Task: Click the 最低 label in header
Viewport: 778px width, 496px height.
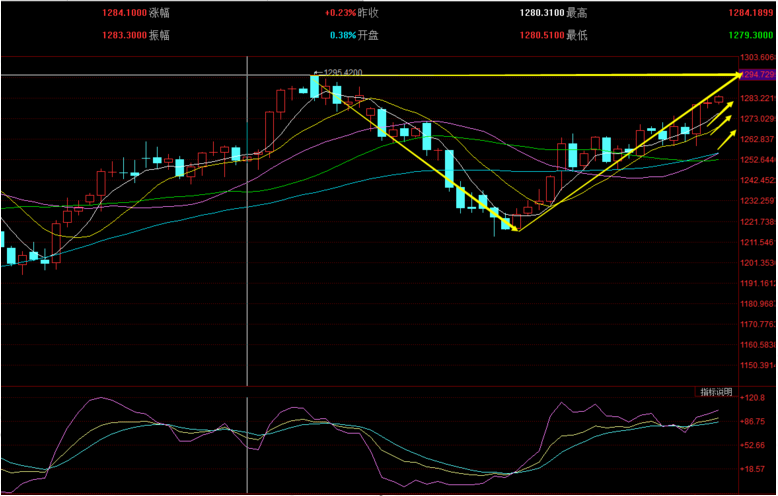Action: click(x=576, y=34)
